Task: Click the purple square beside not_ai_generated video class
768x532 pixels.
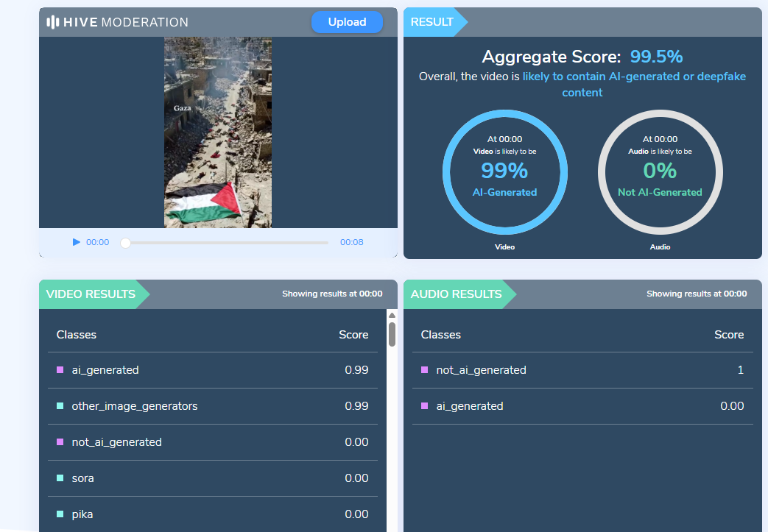Action: tap(60, 442)
